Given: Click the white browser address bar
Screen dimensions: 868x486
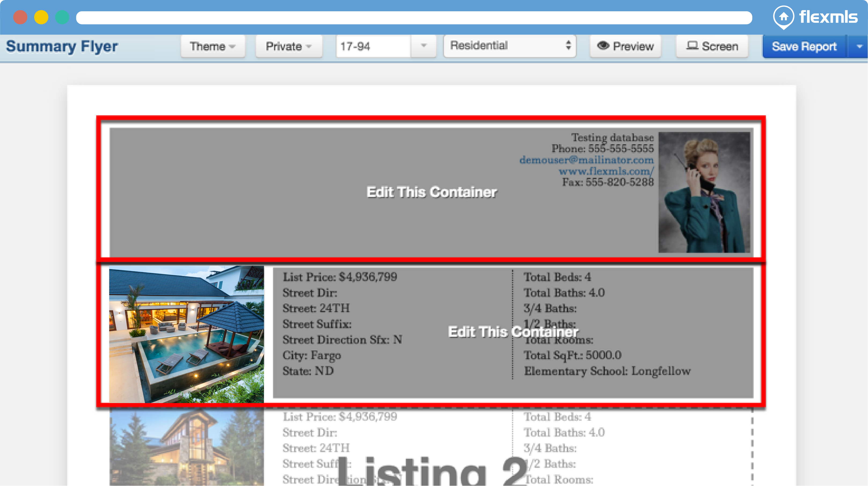Looking at the screenshot, I should pos(414,17).
